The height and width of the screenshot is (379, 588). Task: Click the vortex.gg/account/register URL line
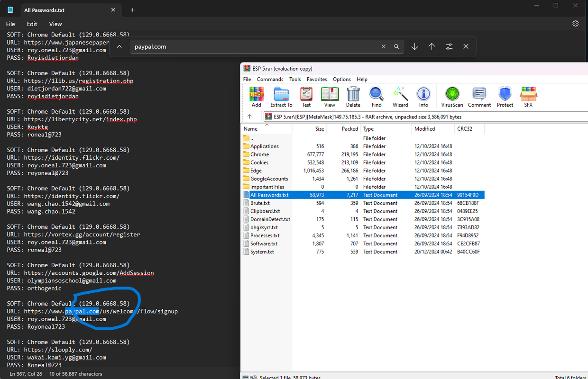[73, 235]
